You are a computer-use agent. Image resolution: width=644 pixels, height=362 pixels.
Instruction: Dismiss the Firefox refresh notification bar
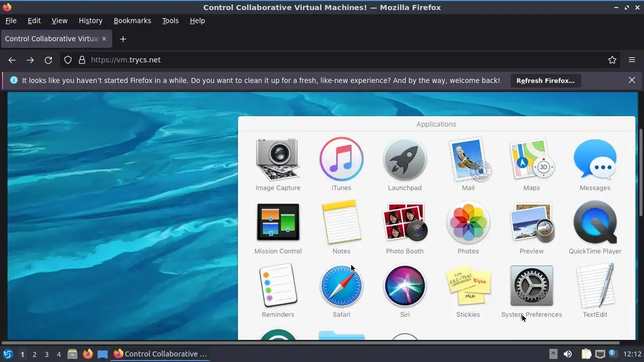point(632,80)
